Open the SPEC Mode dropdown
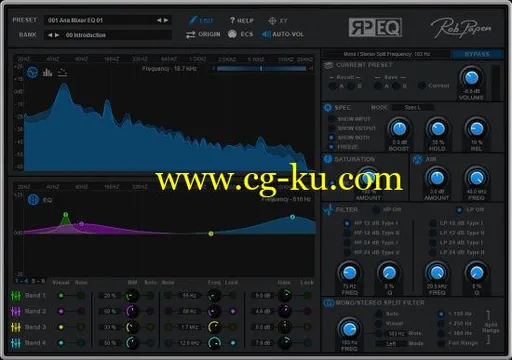512x360 pixels. [413, 107]
